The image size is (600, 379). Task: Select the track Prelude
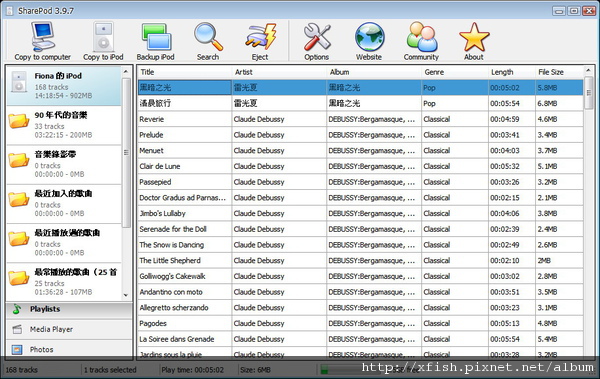point(184,135)
